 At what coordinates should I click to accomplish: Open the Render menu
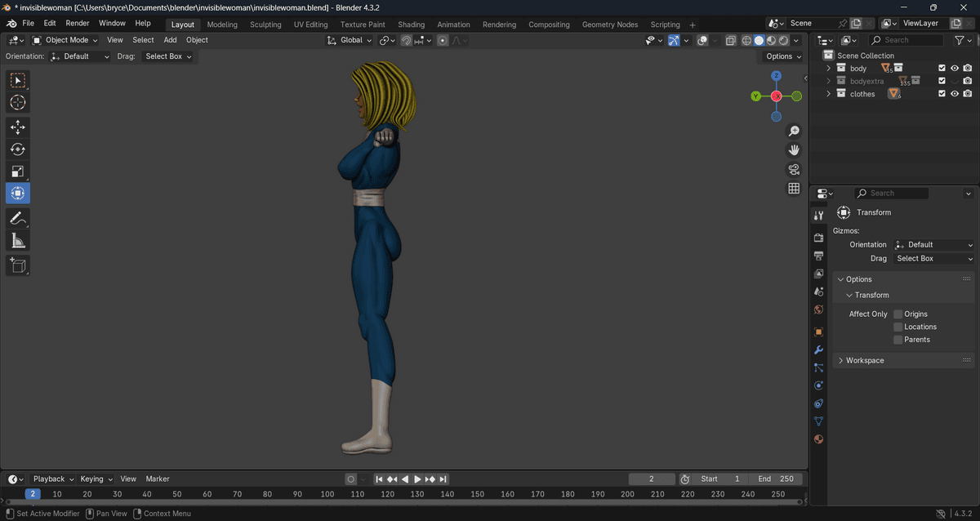click(x=78, y=24)
